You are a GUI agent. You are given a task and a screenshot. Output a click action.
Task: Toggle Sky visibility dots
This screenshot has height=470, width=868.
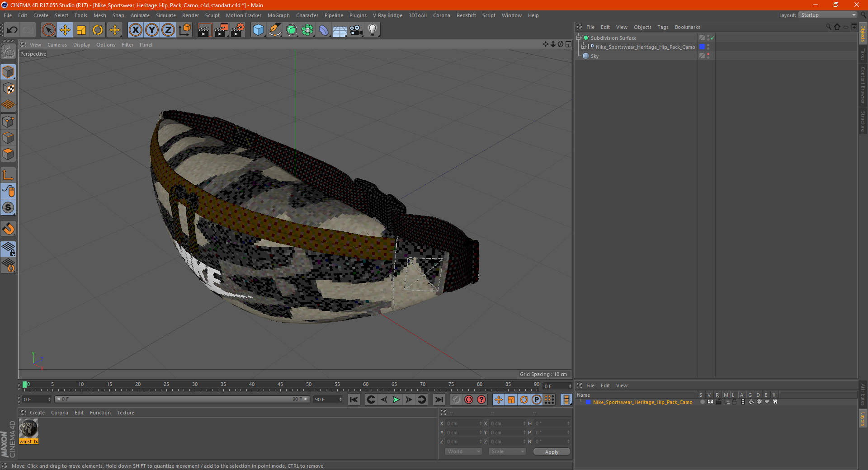coord(708,56)
